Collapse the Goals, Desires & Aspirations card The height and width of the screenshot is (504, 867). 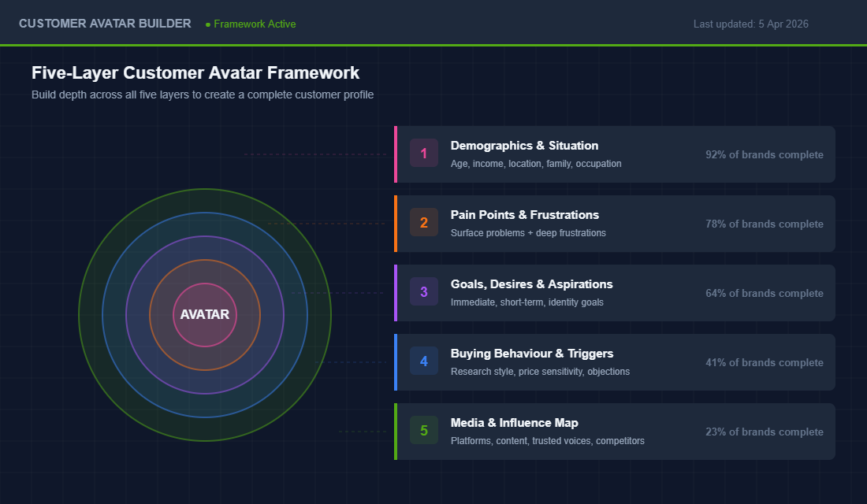coord(615,292)
